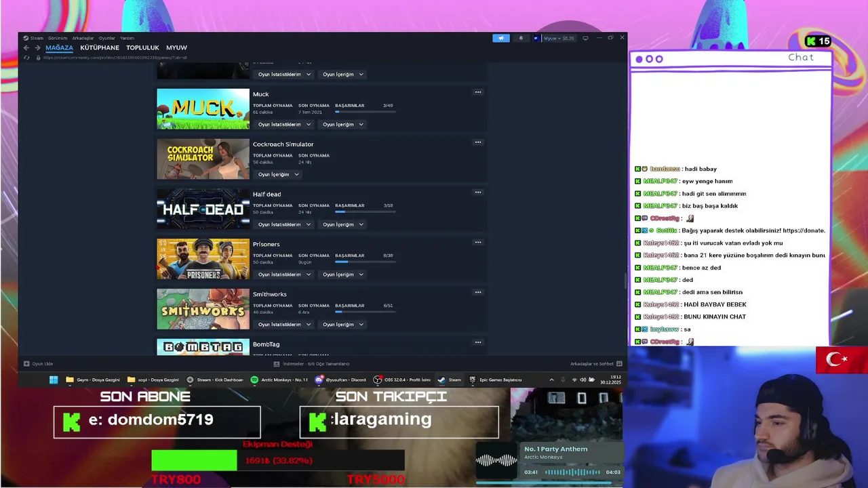Click Prisoners achievements progress bar
868x488 pixels.
(366, 262)
